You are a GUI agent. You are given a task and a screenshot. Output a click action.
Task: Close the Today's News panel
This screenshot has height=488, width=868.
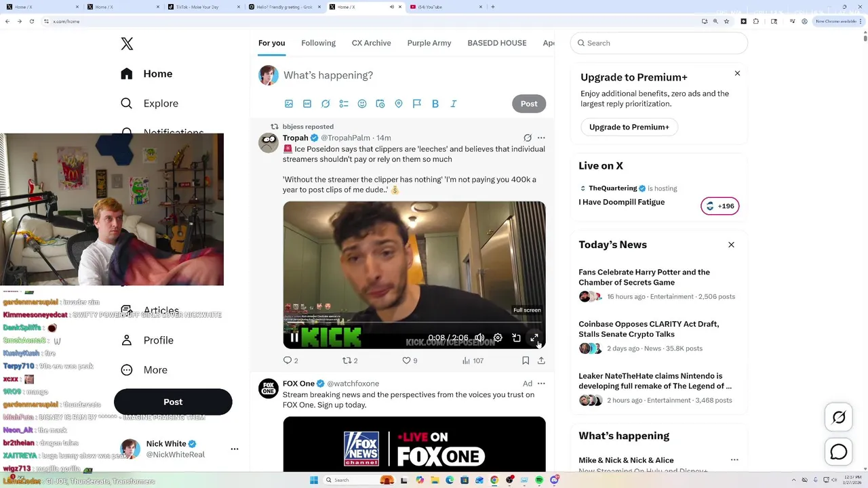point(731,245)
